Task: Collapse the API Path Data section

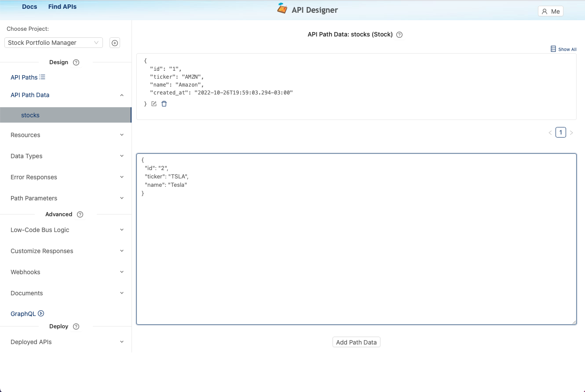Action: click(x=121, y=95)
